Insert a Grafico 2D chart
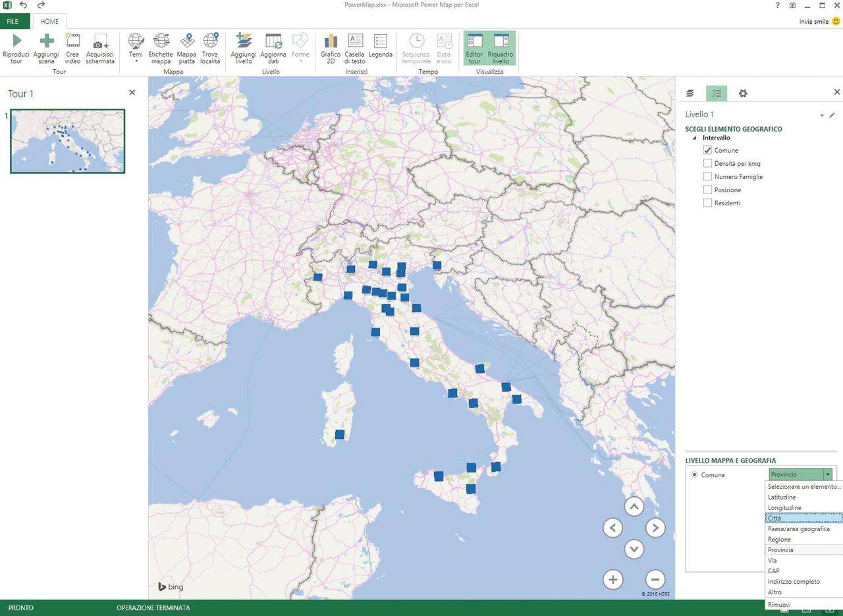843x616 pixels. [331, 41]
